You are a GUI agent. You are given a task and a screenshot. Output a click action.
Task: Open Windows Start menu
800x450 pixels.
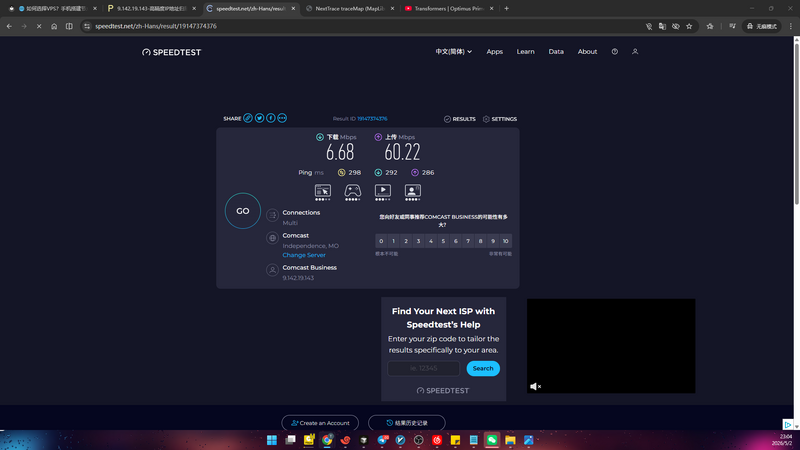(x=272, y=440)
